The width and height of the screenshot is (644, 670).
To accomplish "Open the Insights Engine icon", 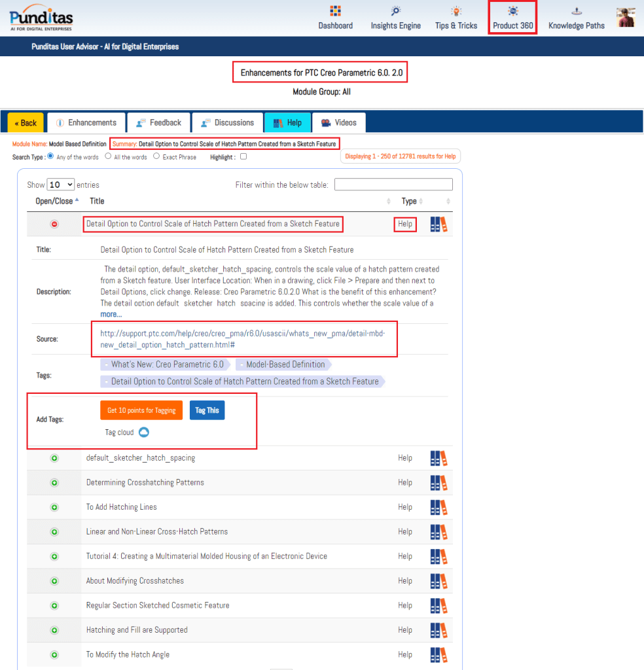I will (396, 11).
